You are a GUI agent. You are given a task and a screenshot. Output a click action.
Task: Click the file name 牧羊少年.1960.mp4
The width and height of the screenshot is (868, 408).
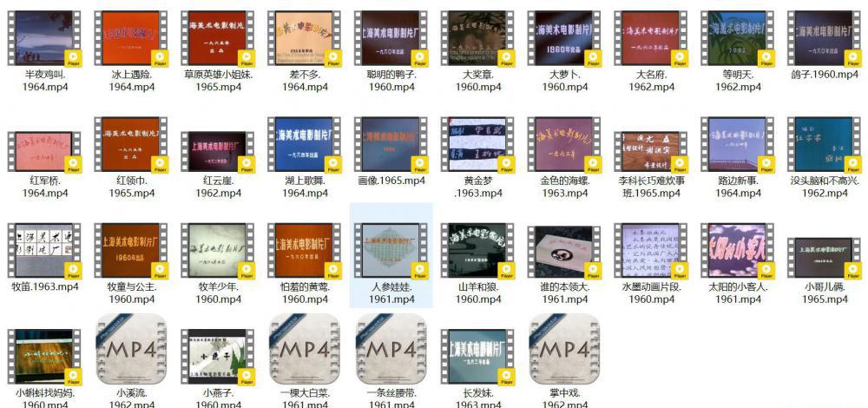(x=218, y=293)
